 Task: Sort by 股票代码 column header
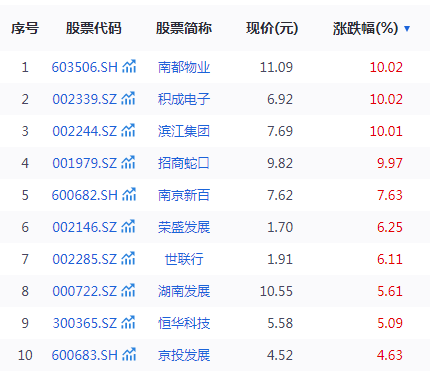click(94, 28)
